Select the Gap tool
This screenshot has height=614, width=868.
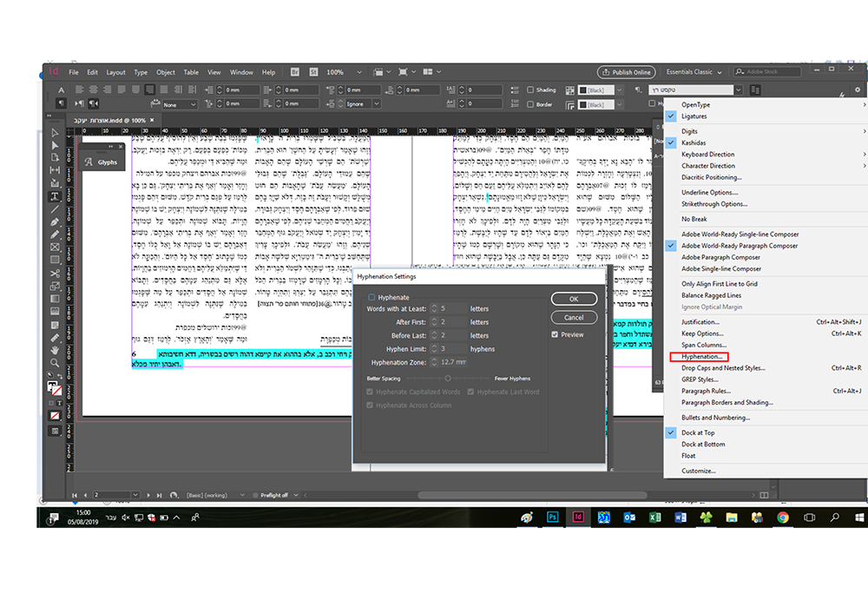(55, 170)
